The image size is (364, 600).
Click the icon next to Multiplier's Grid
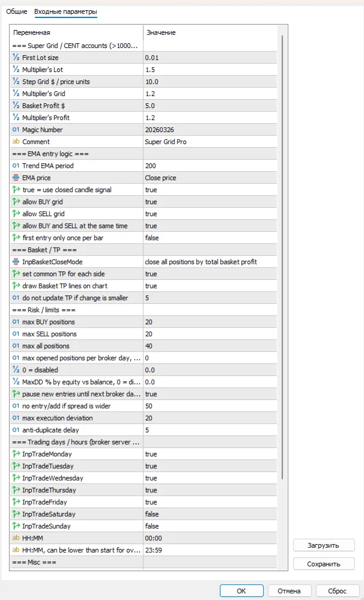16,94
